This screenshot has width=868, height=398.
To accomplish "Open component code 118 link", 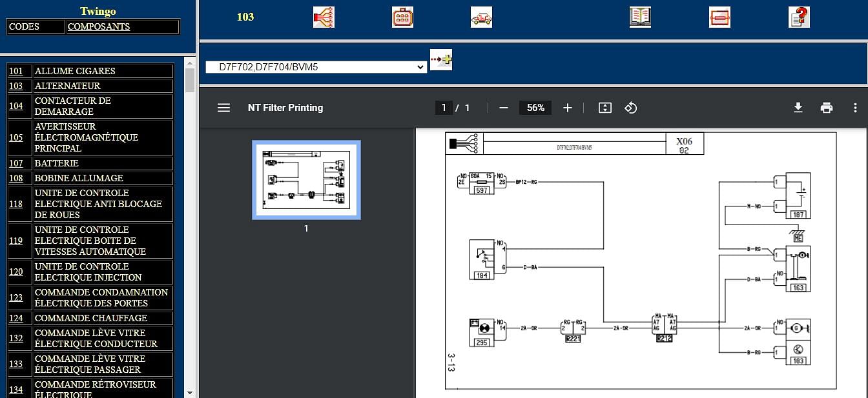I will pos(15,204).
